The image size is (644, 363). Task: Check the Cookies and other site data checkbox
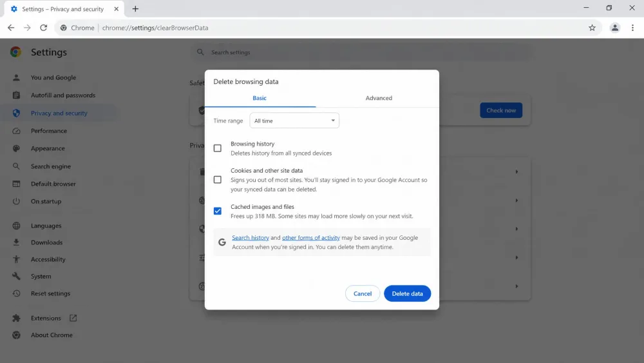(x=218, y=180)
